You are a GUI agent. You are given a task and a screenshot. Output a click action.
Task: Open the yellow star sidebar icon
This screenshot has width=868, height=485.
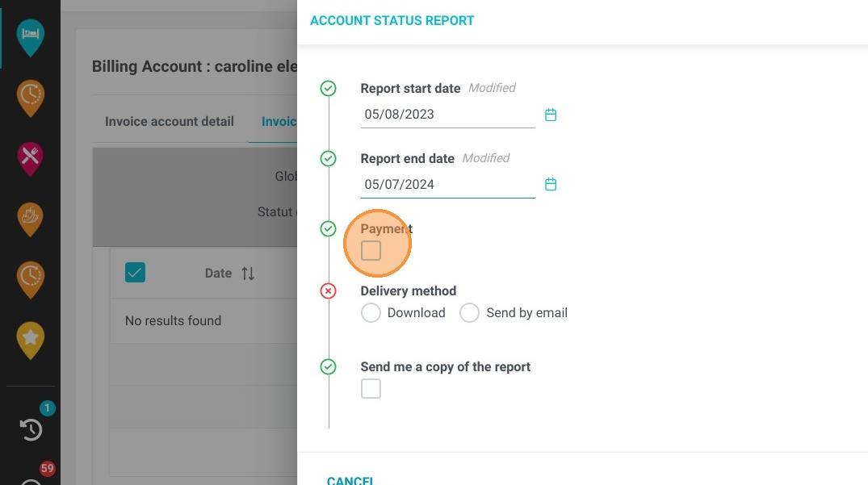coord(30,340)
